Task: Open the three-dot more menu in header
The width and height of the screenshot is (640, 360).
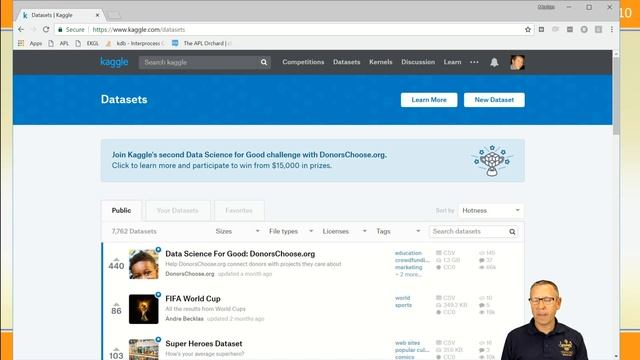Action: pos(474,62)
